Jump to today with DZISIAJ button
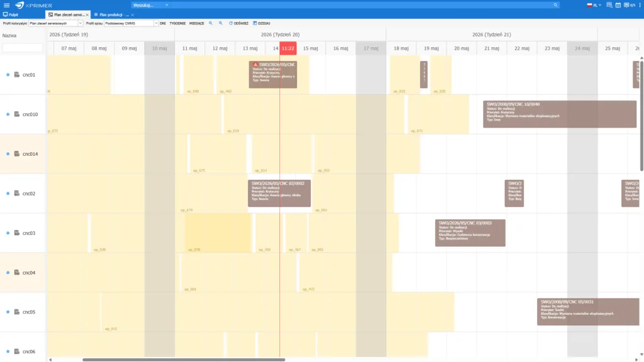 [x=262, y=23]
